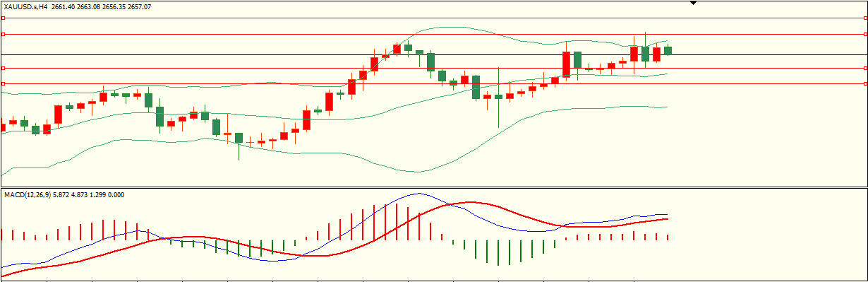Image resolution: width=868 pixels, height=282 pixels.
Task: Select the topmost red horizontal line's left handle
Action: point(3,18)
